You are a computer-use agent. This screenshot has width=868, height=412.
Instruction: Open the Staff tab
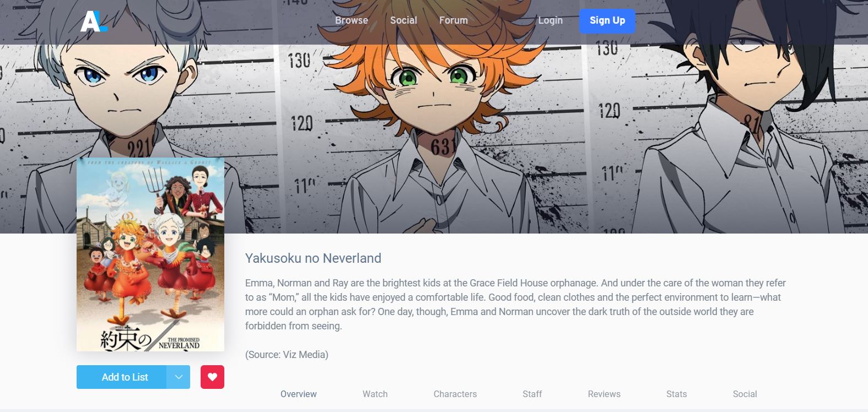click(x=532, y=394)
